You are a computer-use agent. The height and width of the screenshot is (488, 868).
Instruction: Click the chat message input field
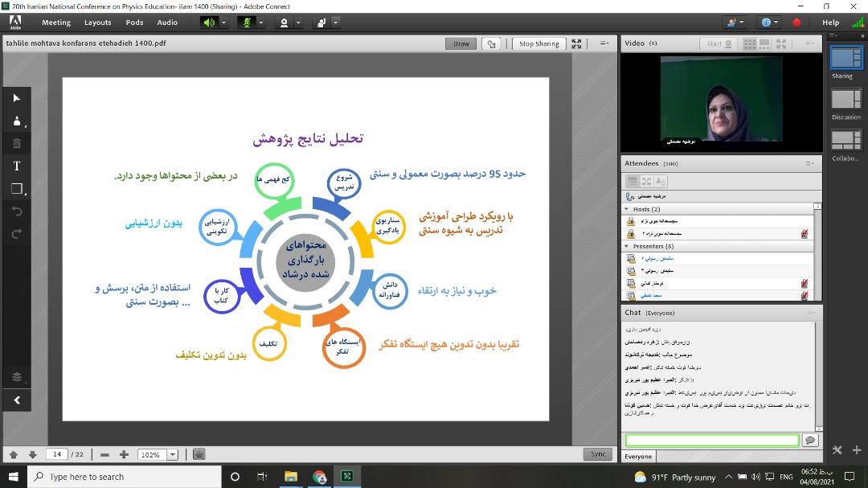tap(712, 441)
